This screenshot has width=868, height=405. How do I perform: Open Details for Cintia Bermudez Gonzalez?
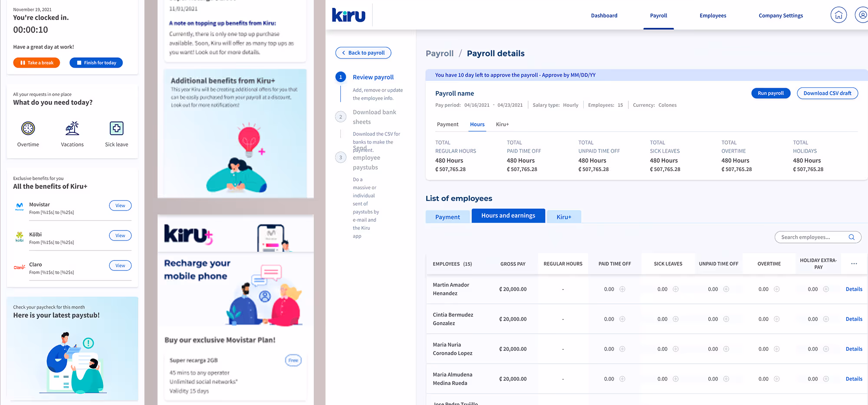854,319
